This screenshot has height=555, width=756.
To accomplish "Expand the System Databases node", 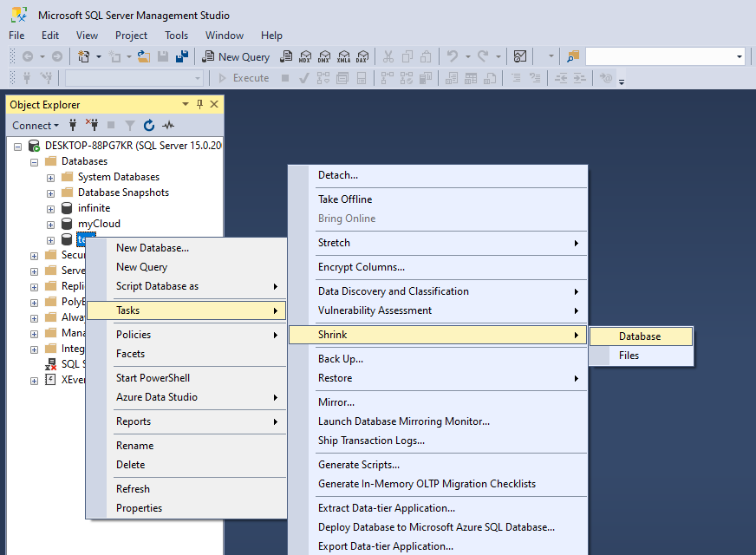I will click(x=50, y=178).
